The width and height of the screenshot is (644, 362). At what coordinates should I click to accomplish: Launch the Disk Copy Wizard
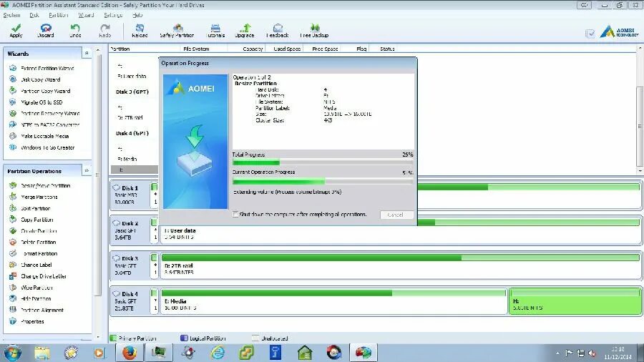(41, 79)
